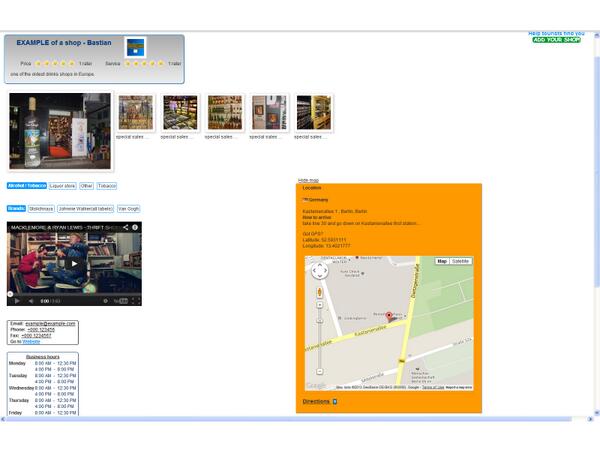The width and height of the screenshot is (600, 450).
Task: Select the Van Gogh brand tag
Action: [x=129, y=209]
